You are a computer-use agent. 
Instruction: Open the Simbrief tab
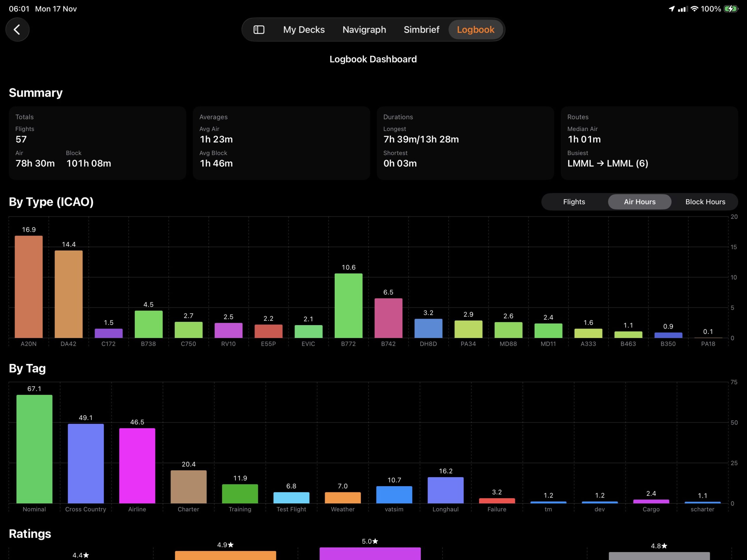pos(421,30)
